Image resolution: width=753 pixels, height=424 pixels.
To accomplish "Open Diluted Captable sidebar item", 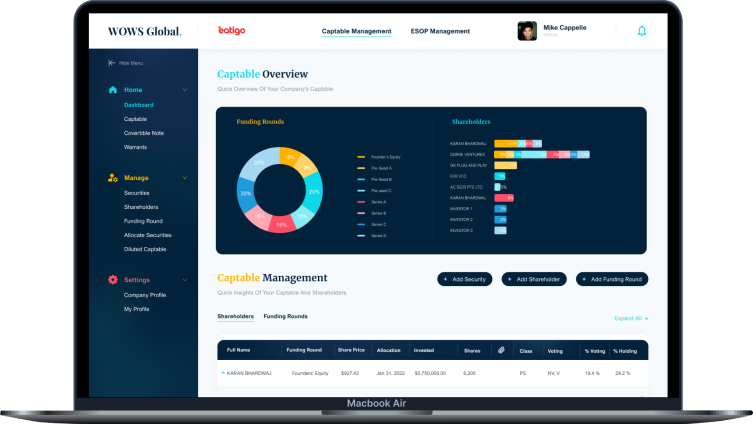I will tap(145, 249).
